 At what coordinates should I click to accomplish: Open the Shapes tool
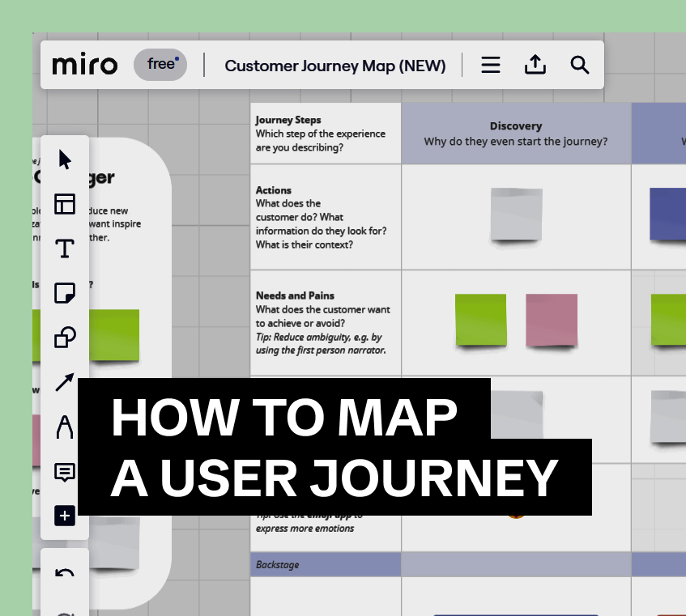(x=64, y=338)
